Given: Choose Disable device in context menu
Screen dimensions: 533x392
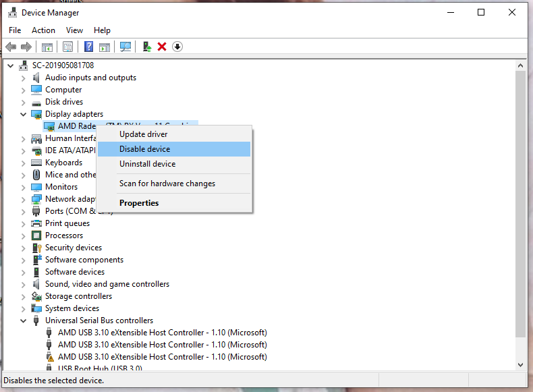Looking at the screenshot, I should click(174, 149).
